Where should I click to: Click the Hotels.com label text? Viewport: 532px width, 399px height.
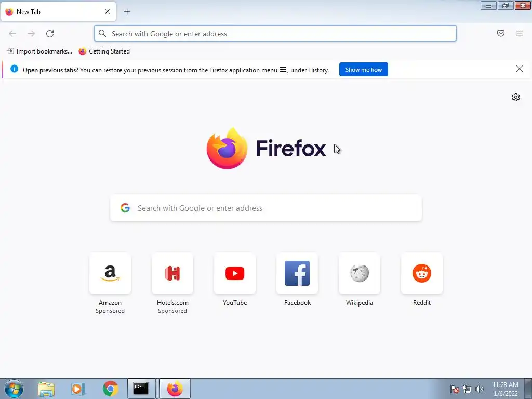coord(172,303)
